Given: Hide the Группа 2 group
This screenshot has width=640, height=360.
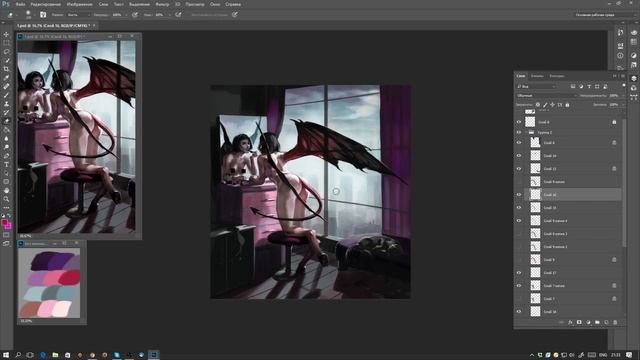Looking at the screenshot, I should click(519, 133).
